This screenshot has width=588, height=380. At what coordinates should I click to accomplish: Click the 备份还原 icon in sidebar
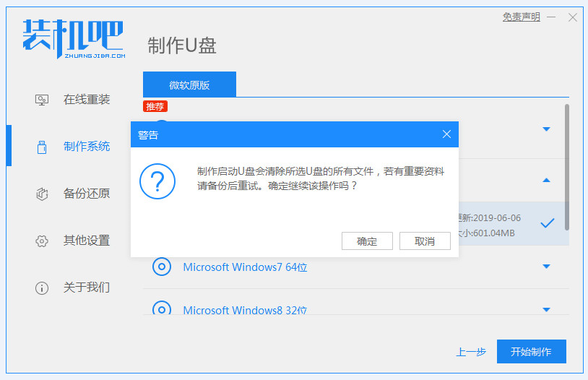pos(42,194)
